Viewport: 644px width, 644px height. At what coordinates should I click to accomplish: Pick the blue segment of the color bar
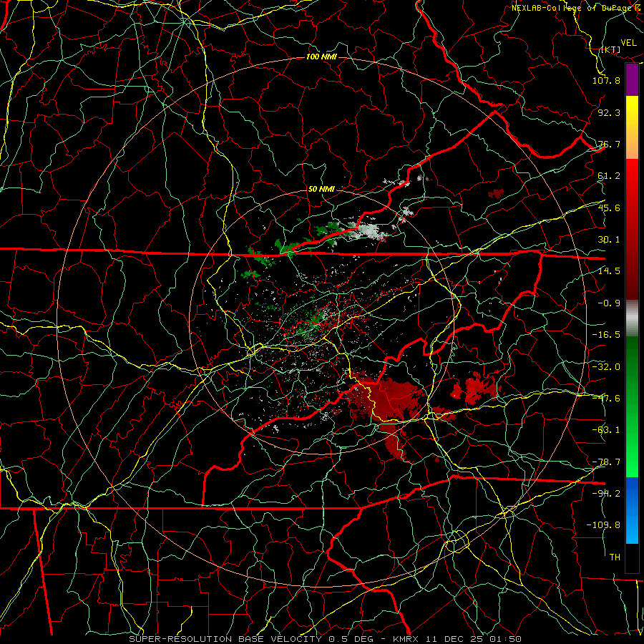[x=632, y=510]
